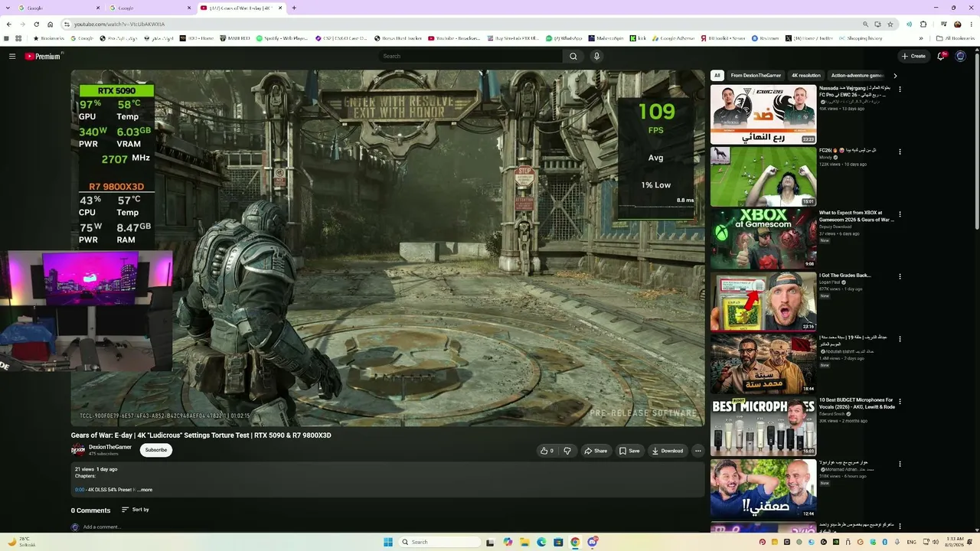
Task: Select the 4K resolution chip
Action: [806, 76]
